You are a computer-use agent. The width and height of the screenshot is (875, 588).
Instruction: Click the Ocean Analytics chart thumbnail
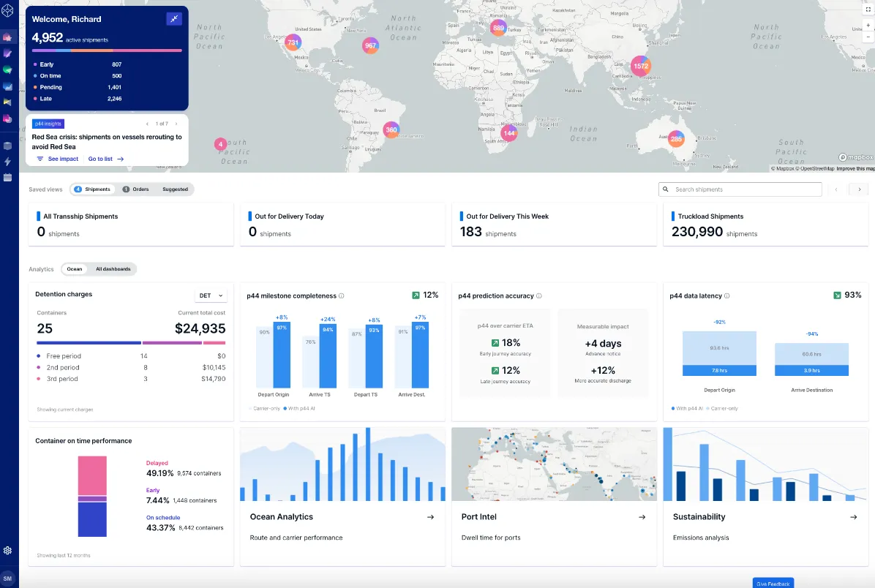[342, 464]
